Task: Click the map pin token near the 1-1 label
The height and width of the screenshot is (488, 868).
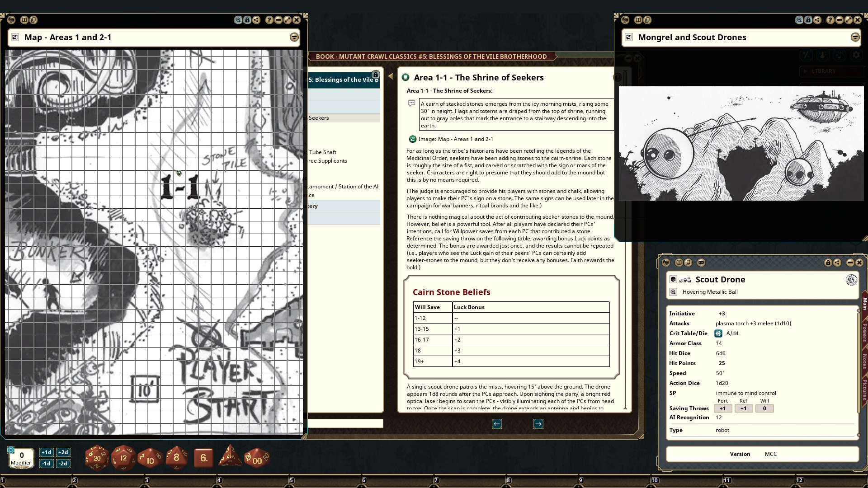Action: [x=179, y=173]
